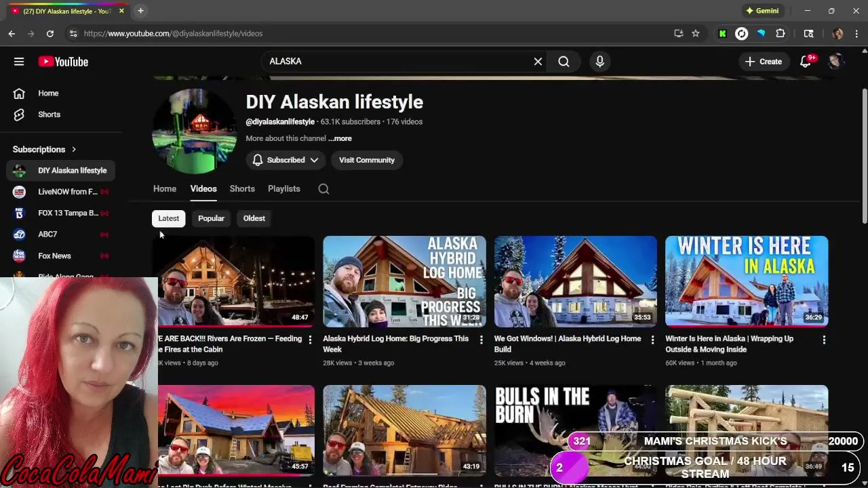This screenshot has width=868, height=488.
Task: Open Fox News subscription channel
Action: 61,256
